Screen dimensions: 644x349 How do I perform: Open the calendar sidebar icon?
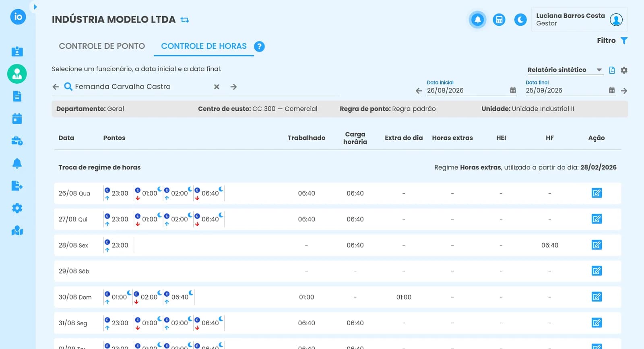pos(17,119)
